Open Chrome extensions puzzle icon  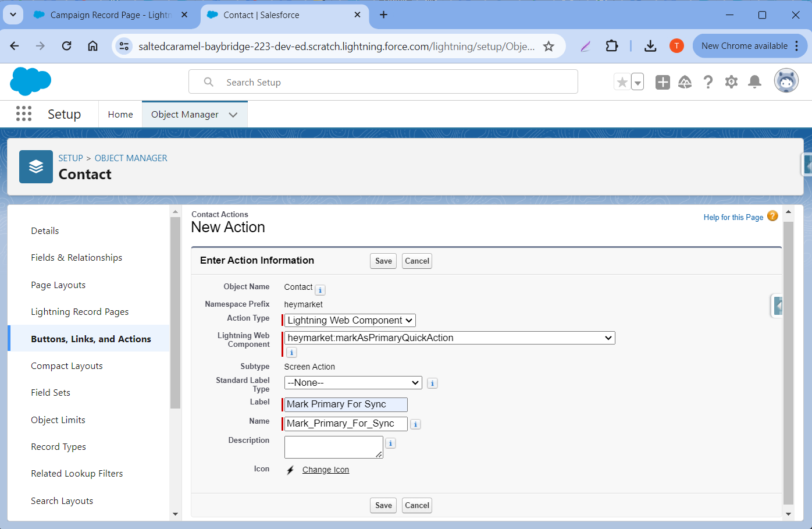611,46
